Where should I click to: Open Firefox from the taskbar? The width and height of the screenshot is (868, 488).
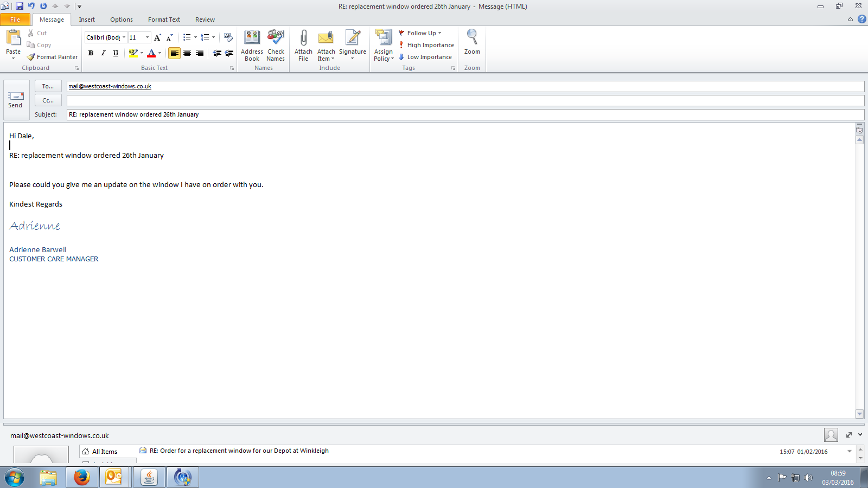click(82, 477)
